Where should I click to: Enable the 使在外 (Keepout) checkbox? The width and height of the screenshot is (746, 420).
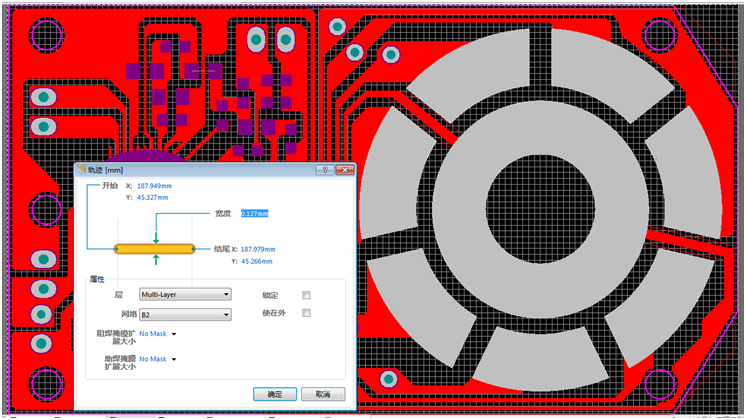(307, 314)
